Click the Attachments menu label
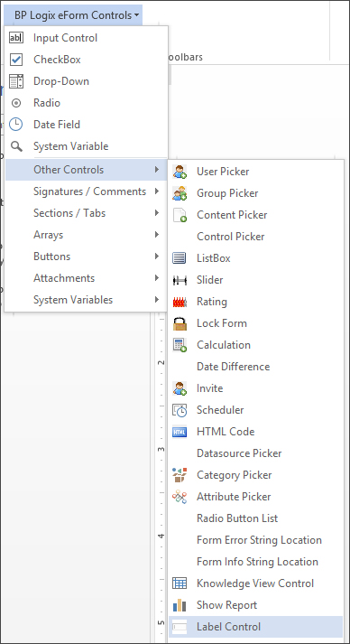Image resolution: width=350 pixels, height=644 pixels. coord(64,278)
